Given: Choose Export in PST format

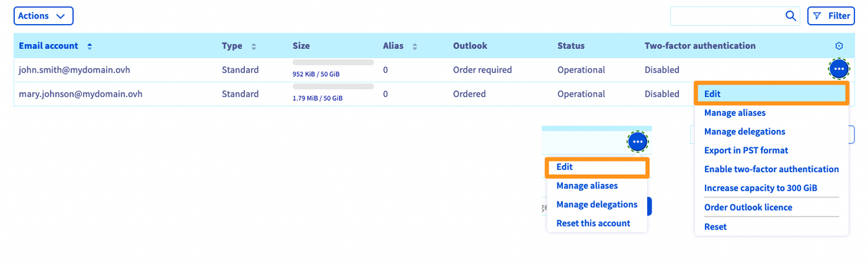Looking at the screenshot, I should click(746, 150).
